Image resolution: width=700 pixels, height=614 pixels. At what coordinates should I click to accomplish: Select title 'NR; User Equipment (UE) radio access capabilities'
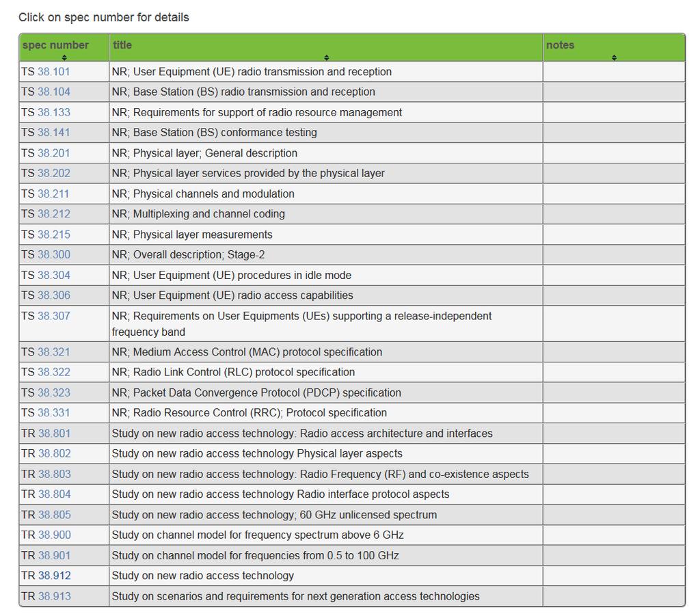click(x=232, y=295)
